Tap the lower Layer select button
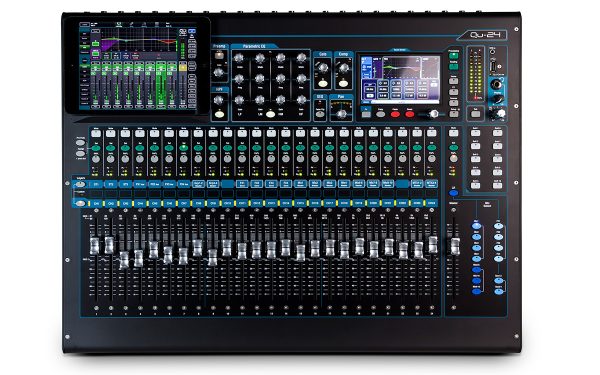Screen dimensions: 600x375 click(x=80, y=204)
